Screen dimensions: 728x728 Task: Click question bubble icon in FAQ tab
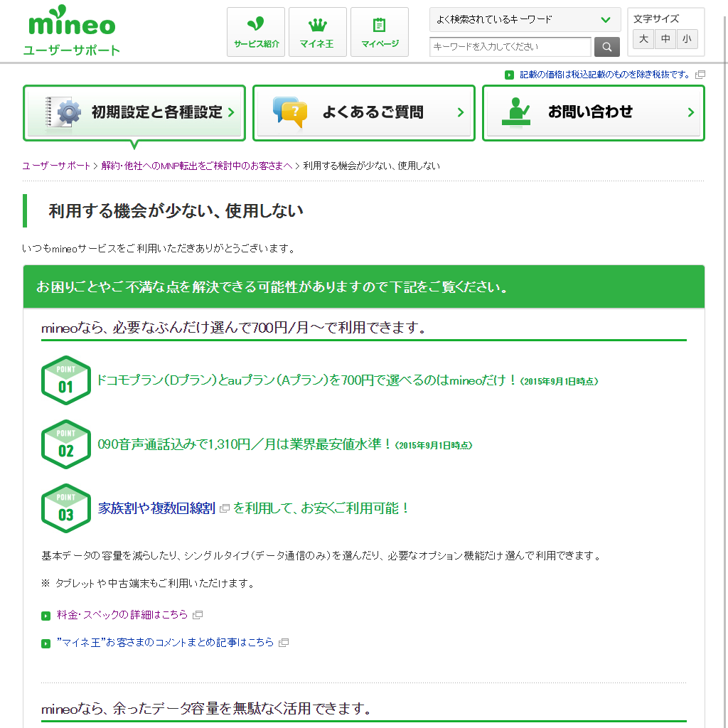coord(290,112)
